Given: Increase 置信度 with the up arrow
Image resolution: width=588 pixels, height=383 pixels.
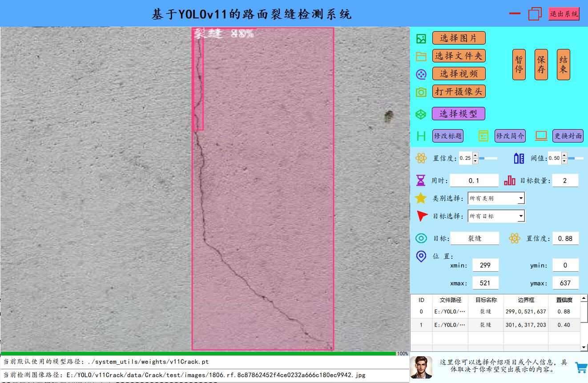Looking at the screenshot, I should point(475,155).
